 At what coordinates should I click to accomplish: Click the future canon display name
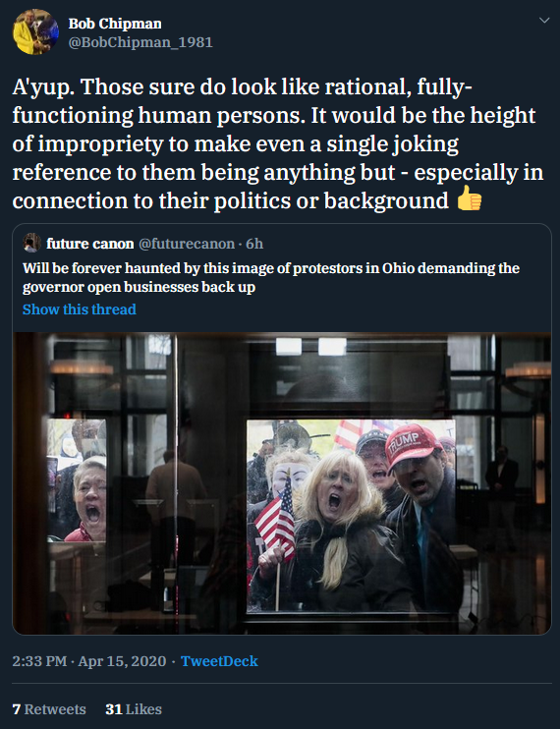pos(90,244)
